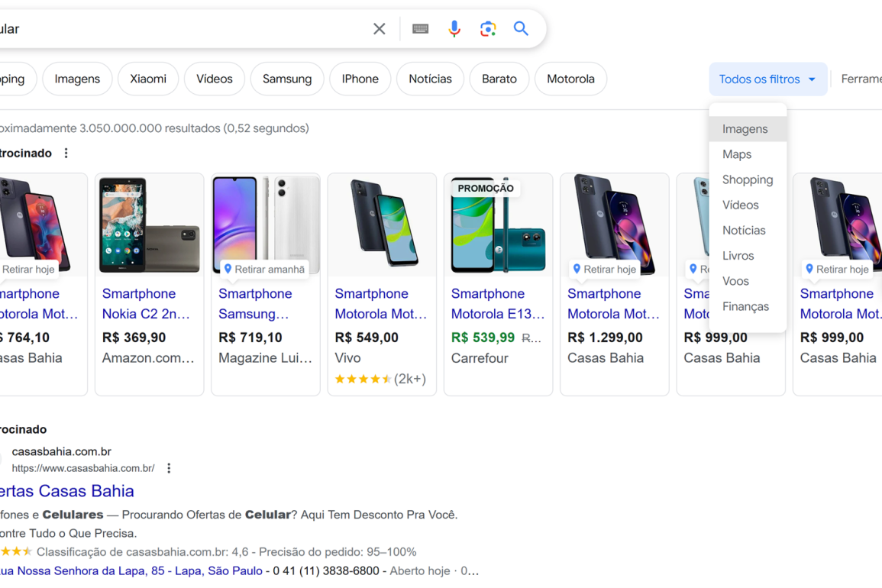Image resolution: width=882 pixels, height=588 pixels.
Task: Click the Nokia C2 phone thumbnail
Action: 150,225
